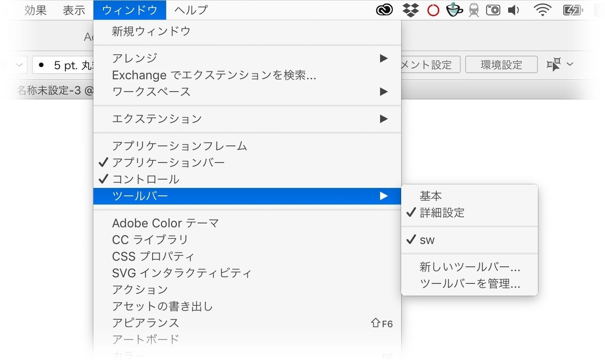The image size is (605, 364).
Task: Click the Dropbox icon in the menu bar
Action: pyautogui.click(x=411, y=9)
